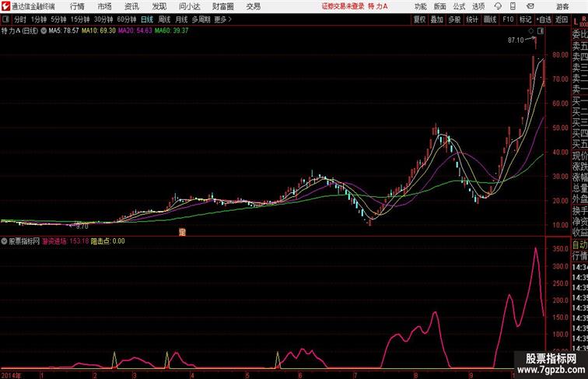This screenshot has width=588, height=379.
Task: Click the MA20: 54.63 indicator value
Action: [135, 31]
